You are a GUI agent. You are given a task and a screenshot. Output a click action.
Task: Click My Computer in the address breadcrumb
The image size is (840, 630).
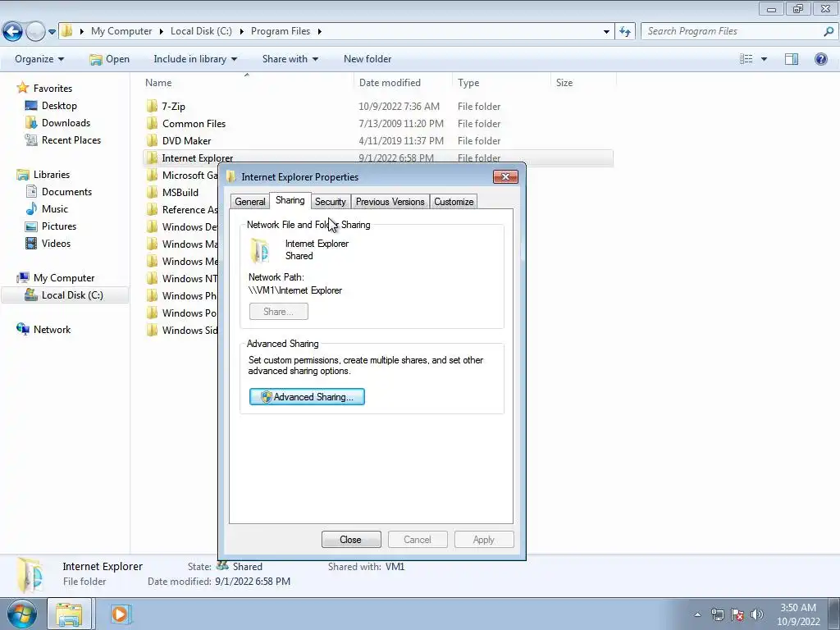(121, 31)
